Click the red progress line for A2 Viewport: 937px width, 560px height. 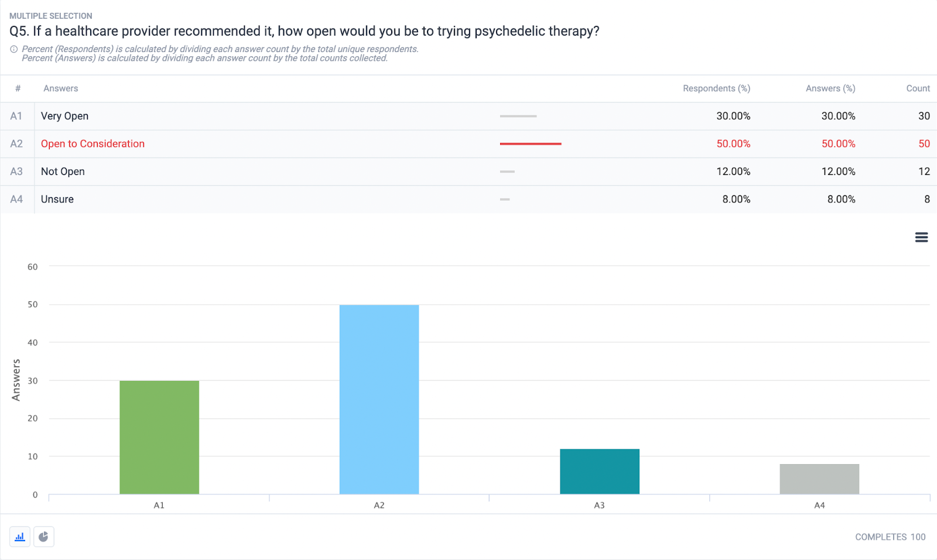pos(530,144)
